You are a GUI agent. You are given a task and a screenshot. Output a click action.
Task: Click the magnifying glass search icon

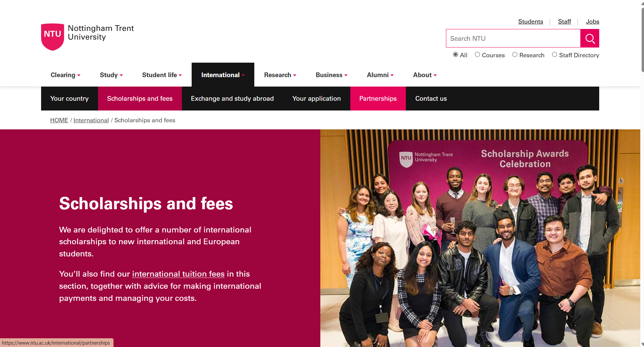click(x=589, y=38)
